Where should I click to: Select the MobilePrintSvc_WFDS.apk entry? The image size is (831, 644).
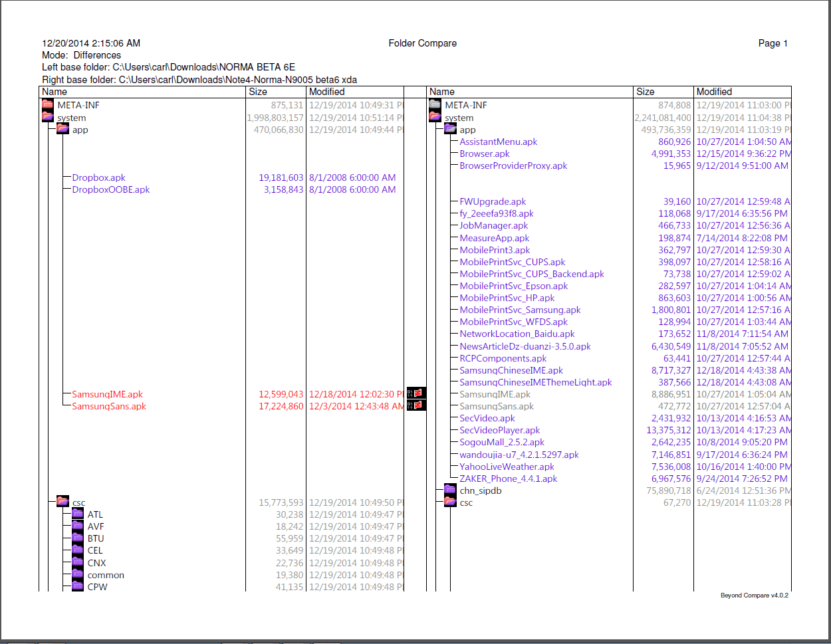(x=514, y=322)
